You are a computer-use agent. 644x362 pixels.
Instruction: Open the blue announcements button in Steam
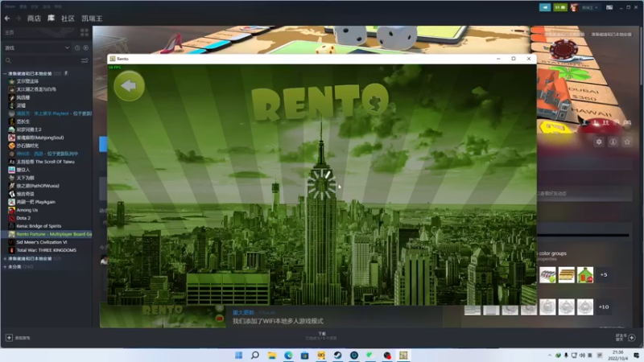pyautogui.click(x=545, y=7)
